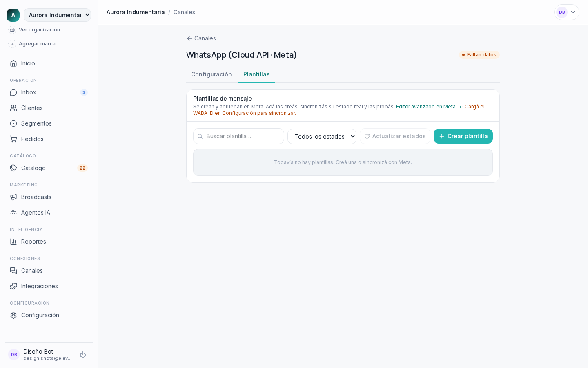Expand the DB user menu in top bar
588x368 pixels.
point(567,12)
